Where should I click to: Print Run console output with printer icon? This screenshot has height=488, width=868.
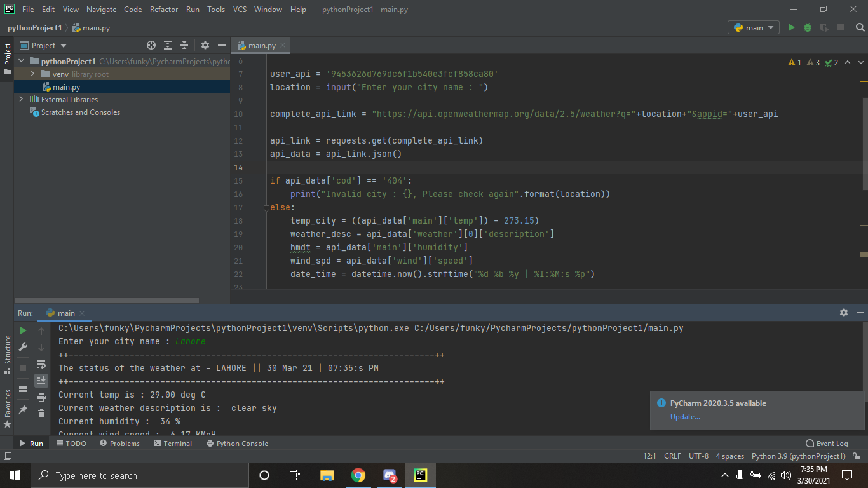41,397
